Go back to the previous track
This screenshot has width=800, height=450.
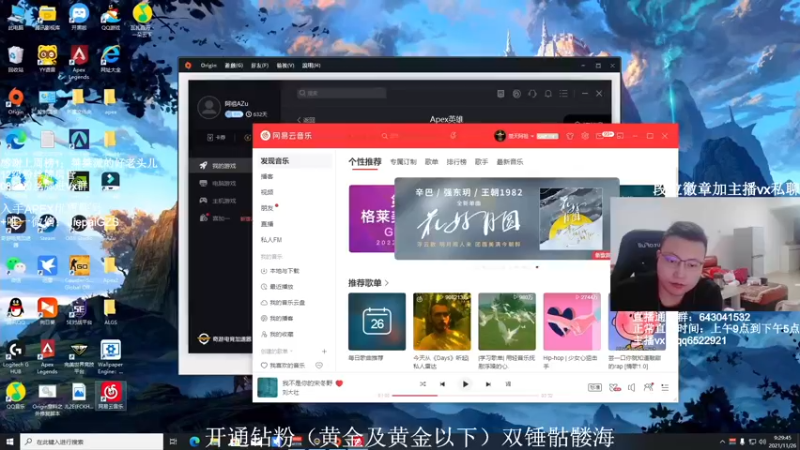(442, 384)
